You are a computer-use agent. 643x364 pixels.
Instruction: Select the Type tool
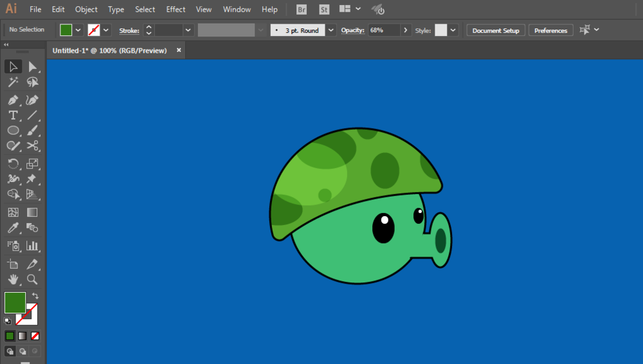[12, 115]
